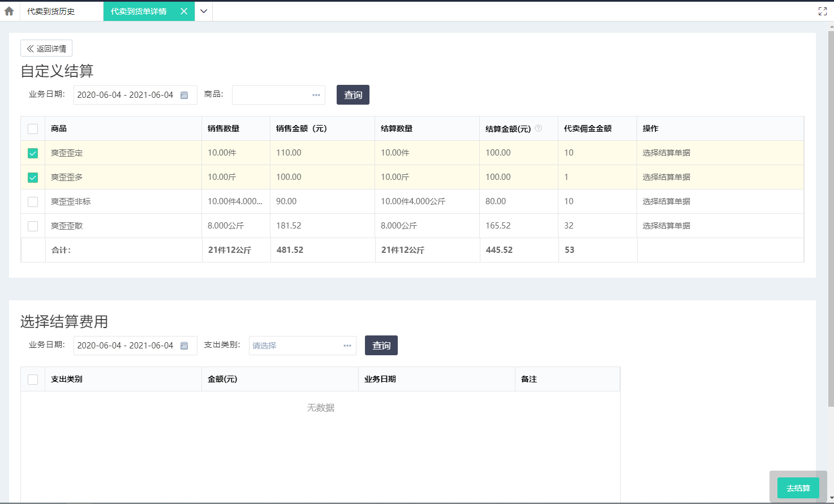Toggle select-all checkbox in 支出类别 table header

coord(33,380)
